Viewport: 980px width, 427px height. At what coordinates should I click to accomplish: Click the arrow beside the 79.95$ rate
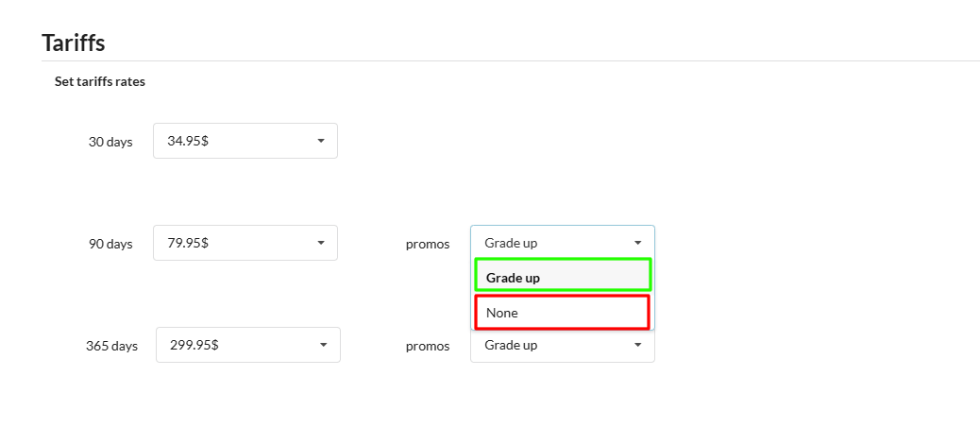point(321,243)
